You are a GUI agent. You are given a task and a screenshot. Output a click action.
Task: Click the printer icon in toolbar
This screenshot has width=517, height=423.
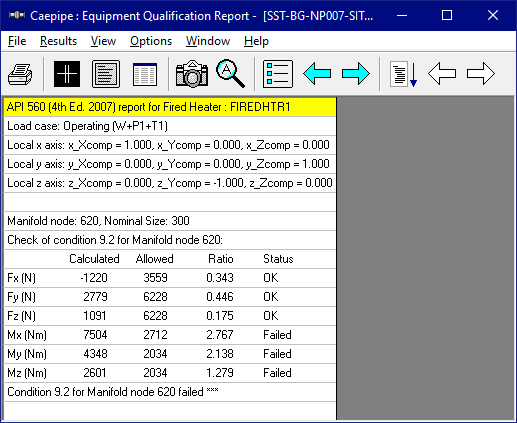[x=20, y=74]
